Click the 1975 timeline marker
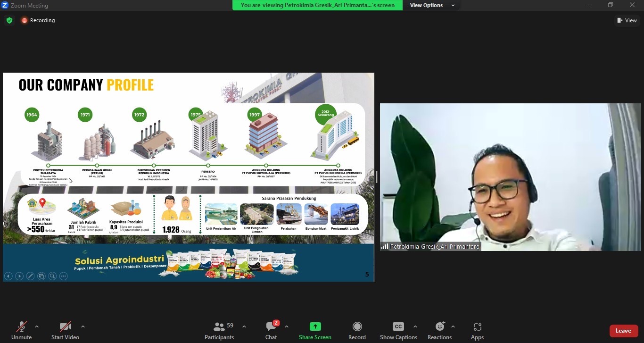644x343 pixels. pos(195,115)
